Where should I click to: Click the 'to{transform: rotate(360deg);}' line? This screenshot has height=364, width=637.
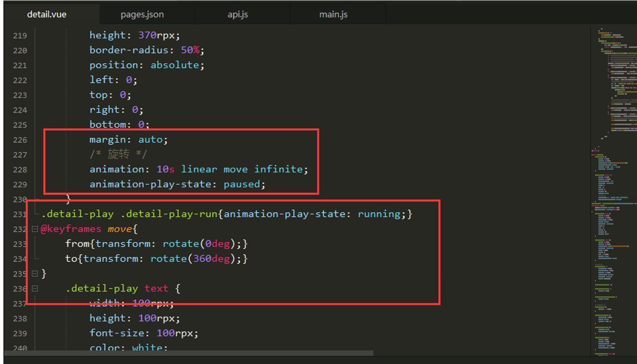[x=156, y=259]
